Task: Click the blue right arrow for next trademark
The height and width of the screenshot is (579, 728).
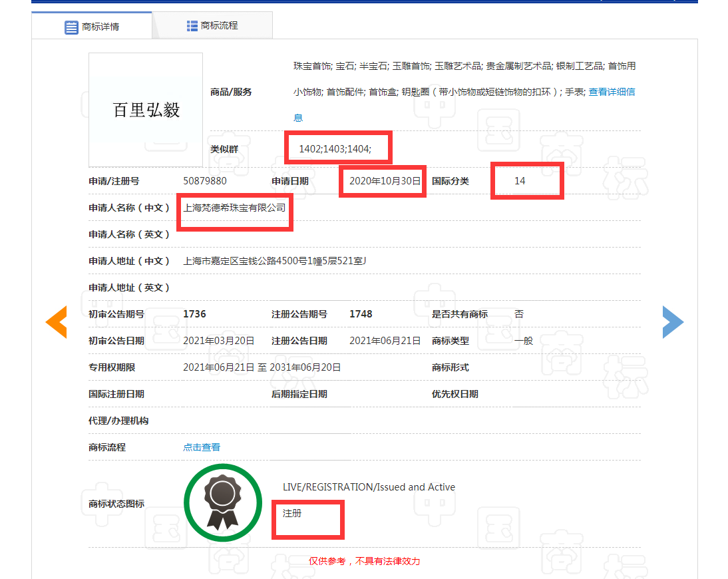Action: (673, 321)
